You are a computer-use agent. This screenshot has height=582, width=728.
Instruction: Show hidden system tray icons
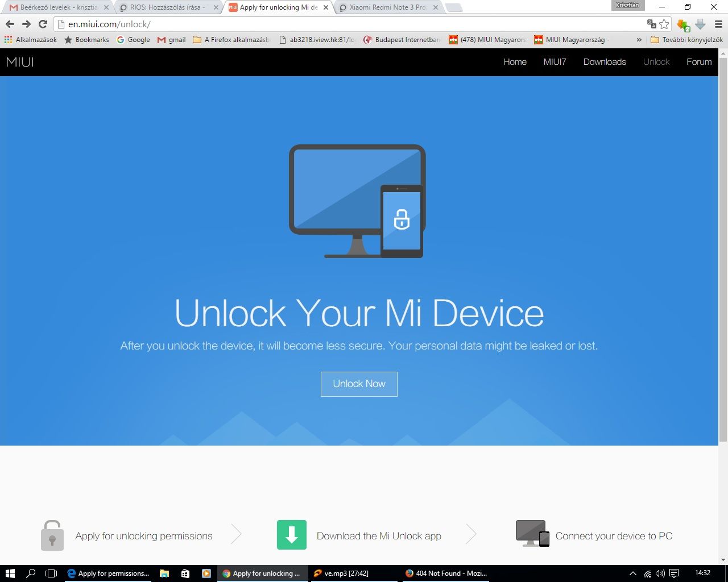pyautogui.click(x=633, y=573)
